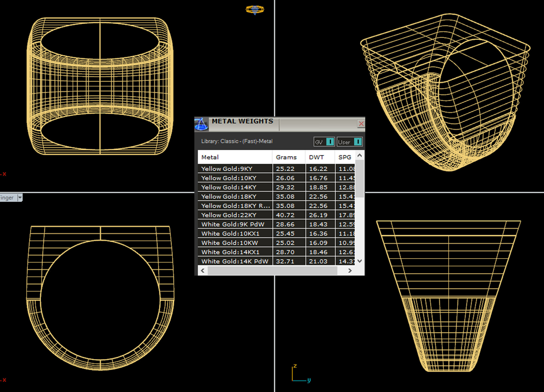Select the White Gold:14K PdW row
This screenshot has width=544, height=392.
[276, 261]
